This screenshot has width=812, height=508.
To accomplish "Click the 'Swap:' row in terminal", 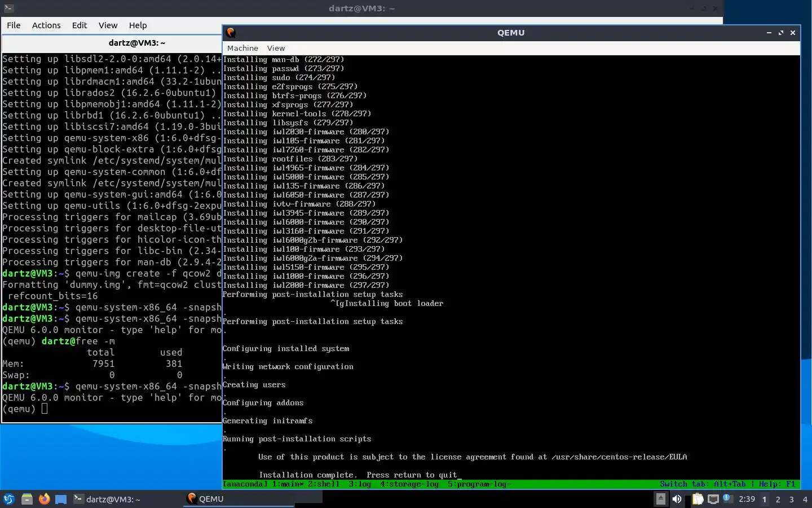I will click(92, 375).
